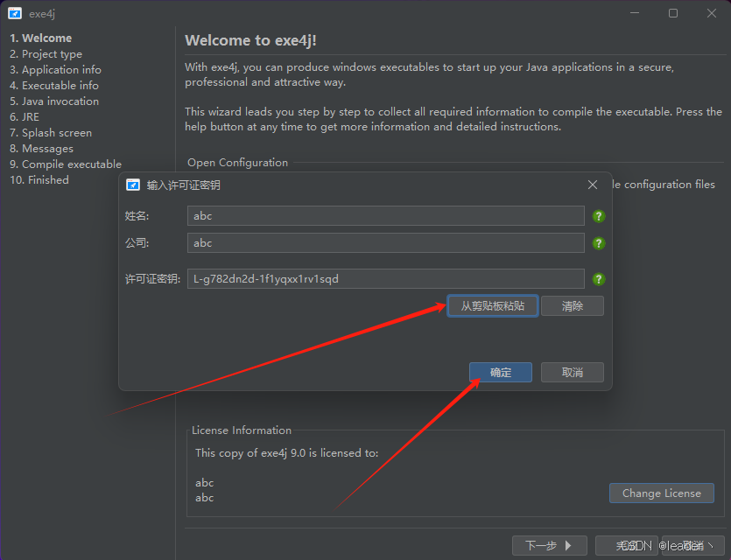731x560 pixels.
Task: Clear the license key with 清除
Action: click(x=573, y=306)
